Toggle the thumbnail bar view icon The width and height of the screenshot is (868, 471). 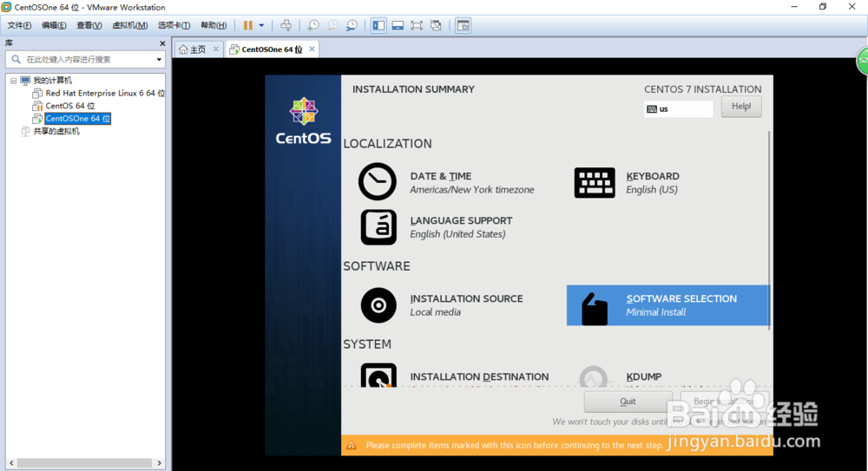coord(398,25)
